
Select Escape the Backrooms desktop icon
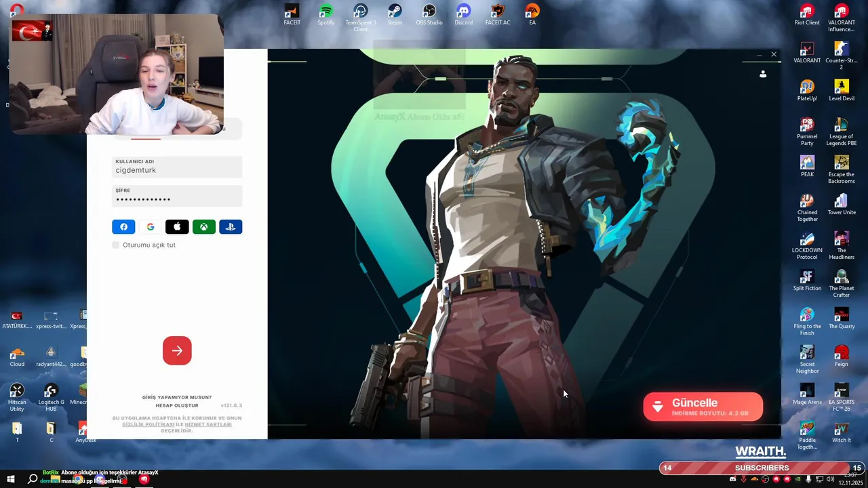point(842,169)
